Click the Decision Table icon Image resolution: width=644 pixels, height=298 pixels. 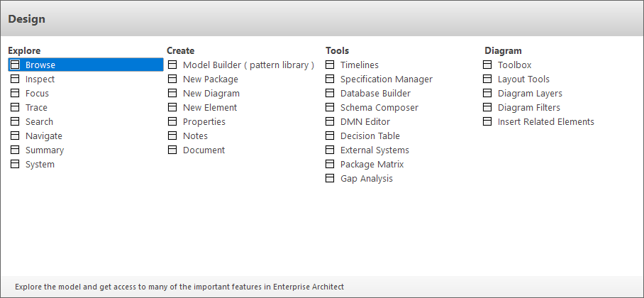[x=330, y=136]
